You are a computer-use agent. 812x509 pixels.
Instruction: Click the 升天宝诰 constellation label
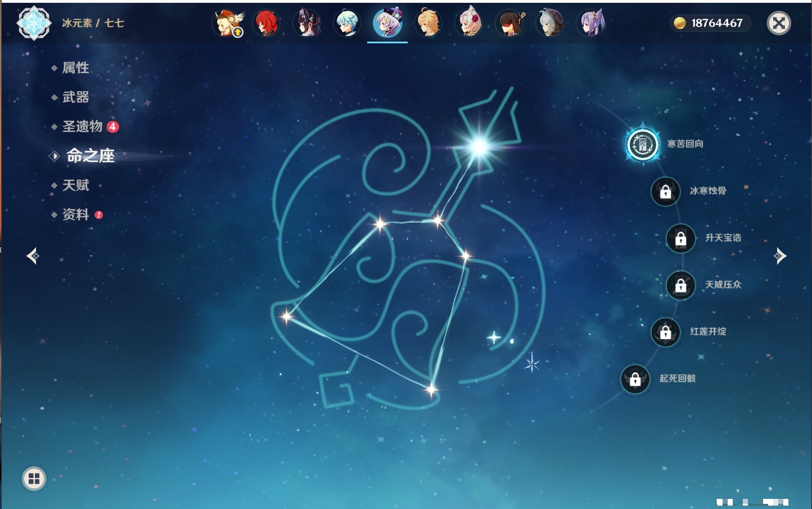pyautogui.click(x=723, y=238)
